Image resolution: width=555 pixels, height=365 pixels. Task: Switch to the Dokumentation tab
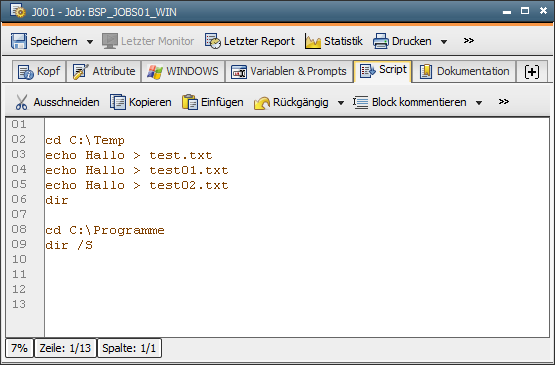[464, 72]
